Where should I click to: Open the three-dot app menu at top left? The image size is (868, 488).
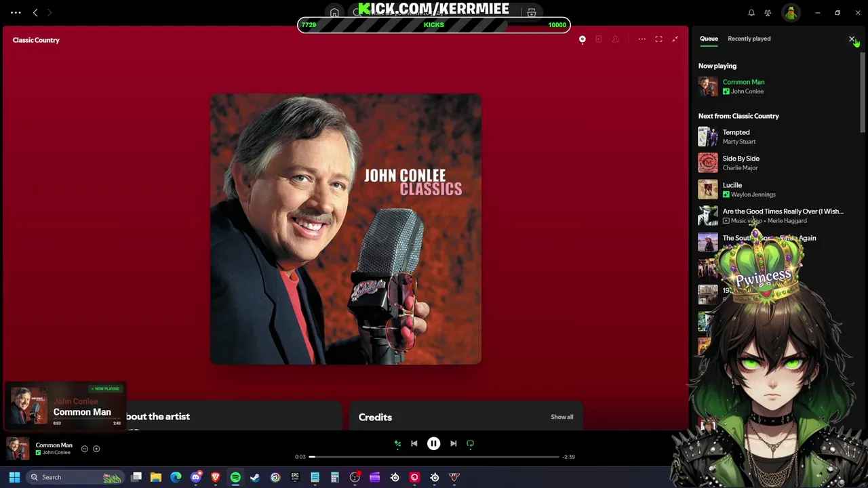pos(16,12)
